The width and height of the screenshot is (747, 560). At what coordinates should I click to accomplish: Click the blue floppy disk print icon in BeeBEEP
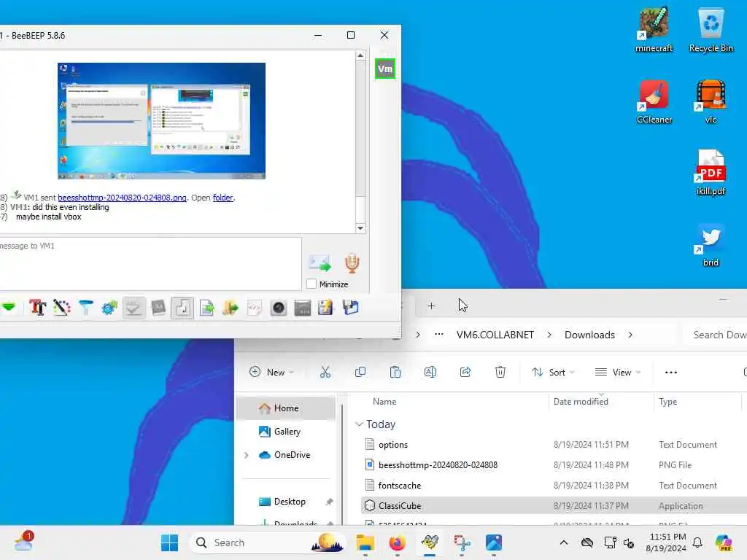(x=351, y=308)
